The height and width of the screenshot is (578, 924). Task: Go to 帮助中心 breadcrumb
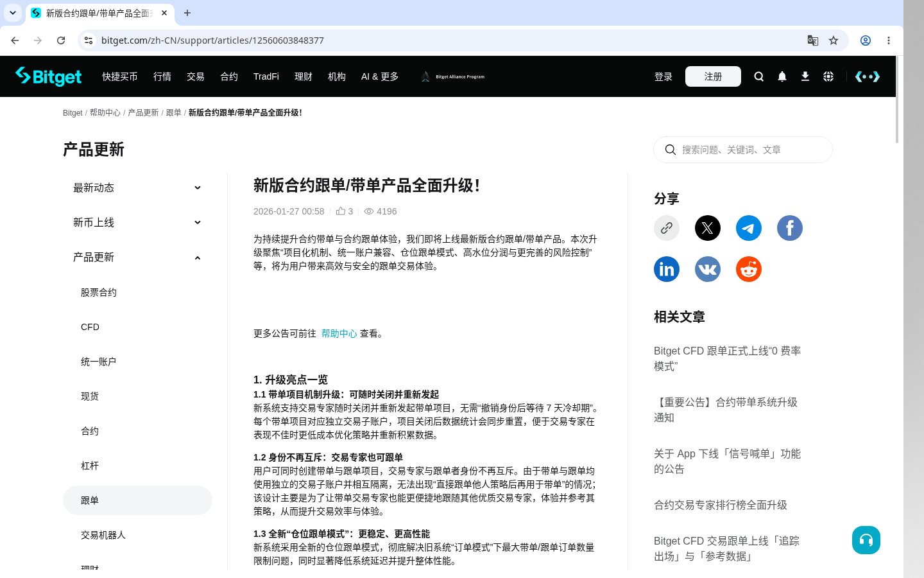(105, 112)
